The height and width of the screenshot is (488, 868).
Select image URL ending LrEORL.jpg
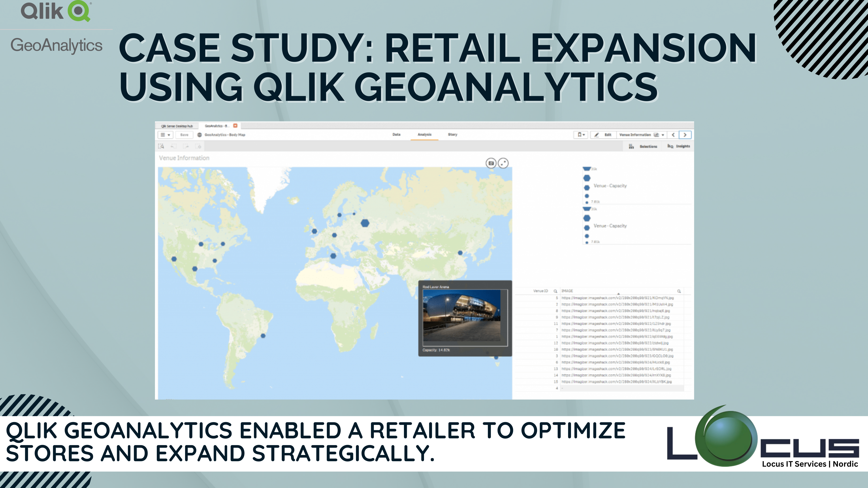pyautogui.click(x=616, y=369)
